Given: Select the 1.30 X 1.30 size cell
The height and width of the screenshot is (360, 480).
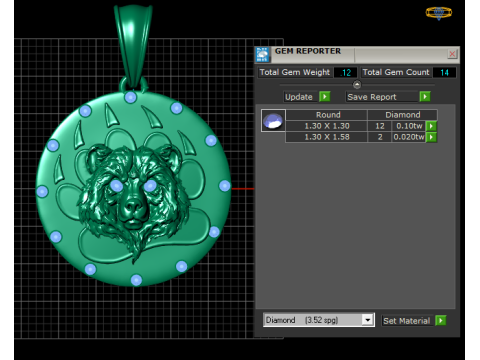Looking at the screenshot, I should coord(327,126).
